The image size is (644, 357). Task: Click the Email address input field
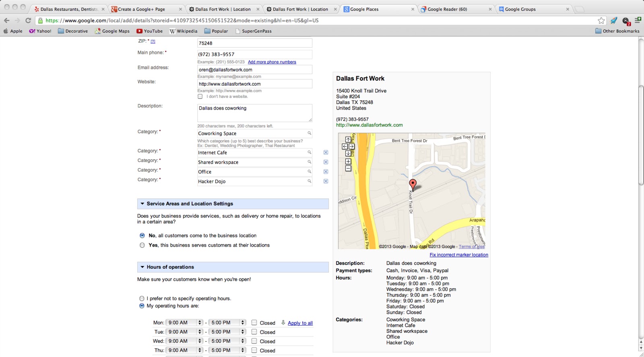click(x=255, y=70)
